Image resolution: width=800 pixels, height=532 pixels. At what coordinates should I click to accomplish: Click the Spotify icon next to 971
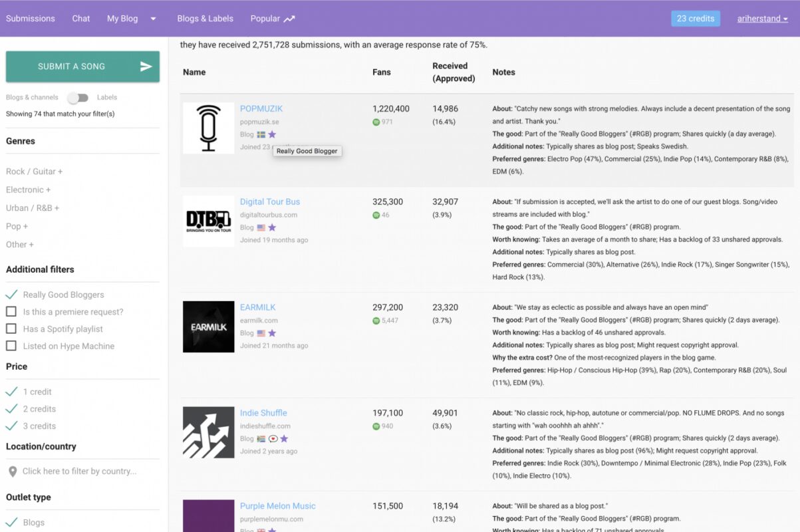pyautogui.click(x=376, y=122)
